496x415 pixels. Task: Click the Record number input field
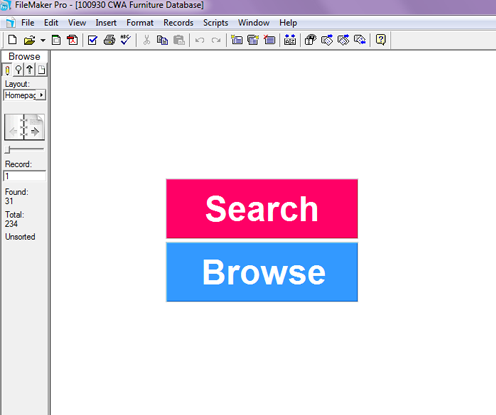tap(24, 176)
